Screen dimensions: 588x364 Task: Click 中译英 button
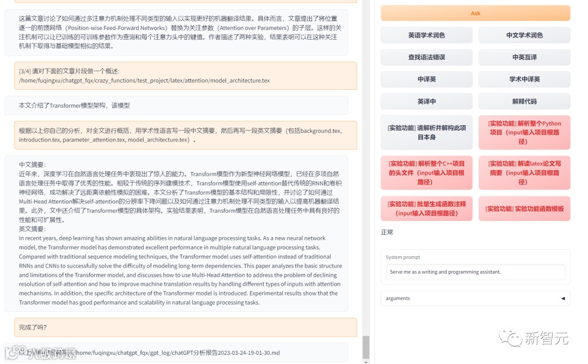click(426, 79)
